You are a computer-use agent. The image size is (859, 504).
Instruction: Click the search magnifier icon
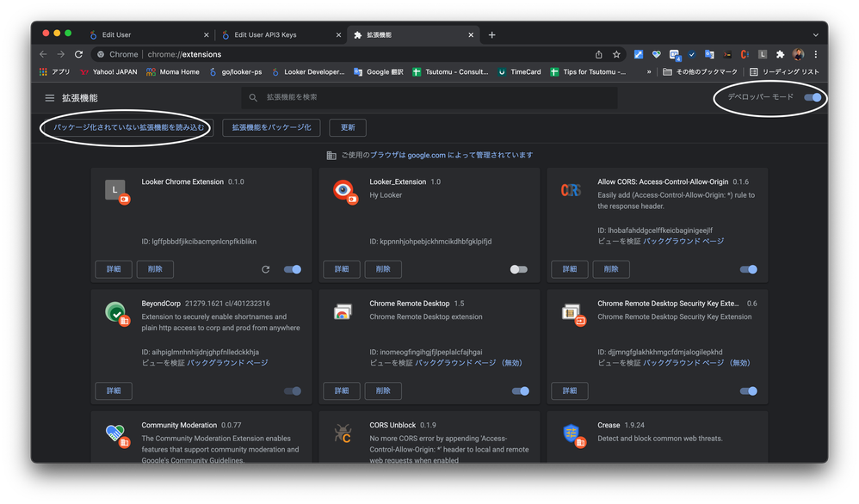coord(253,97)
